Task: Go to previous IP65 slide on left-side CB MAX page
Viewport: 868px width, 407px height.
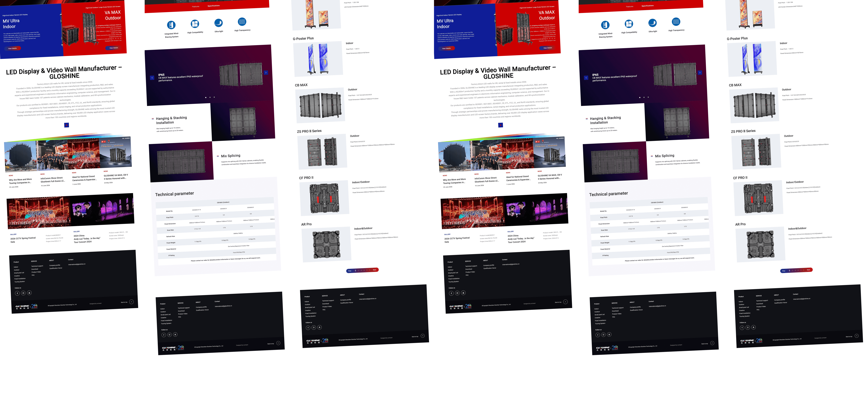Action: click(x=152, y=78)
